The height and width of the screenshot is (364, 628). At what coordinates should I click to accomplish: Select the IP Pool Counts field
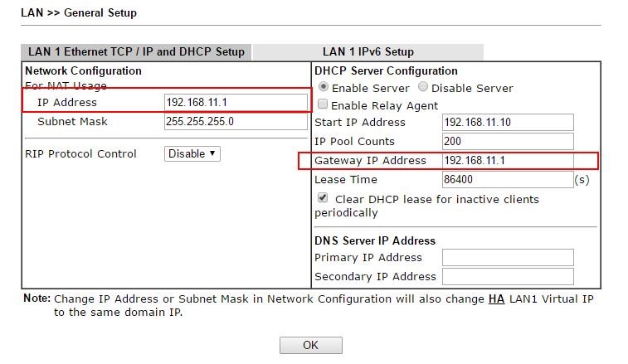(x=507, y=141)
